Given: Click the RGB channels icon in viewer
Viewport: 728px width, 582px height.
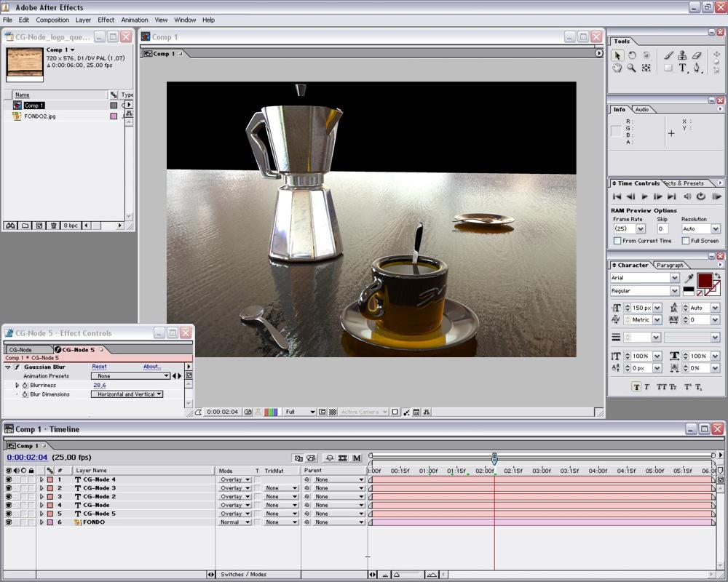Looking at the screenshot, I should pyautogui.click(x=271, y=412).
